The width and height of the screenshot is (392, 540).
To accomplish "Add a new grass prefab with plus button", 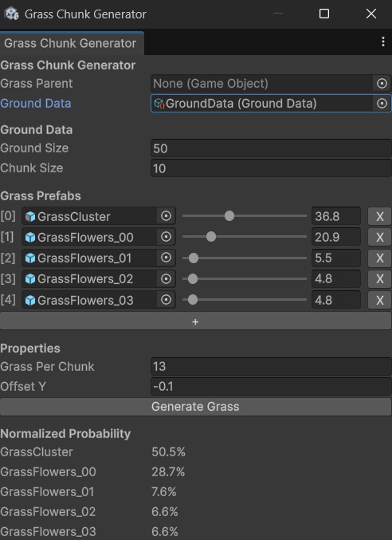I will (195, 321).
